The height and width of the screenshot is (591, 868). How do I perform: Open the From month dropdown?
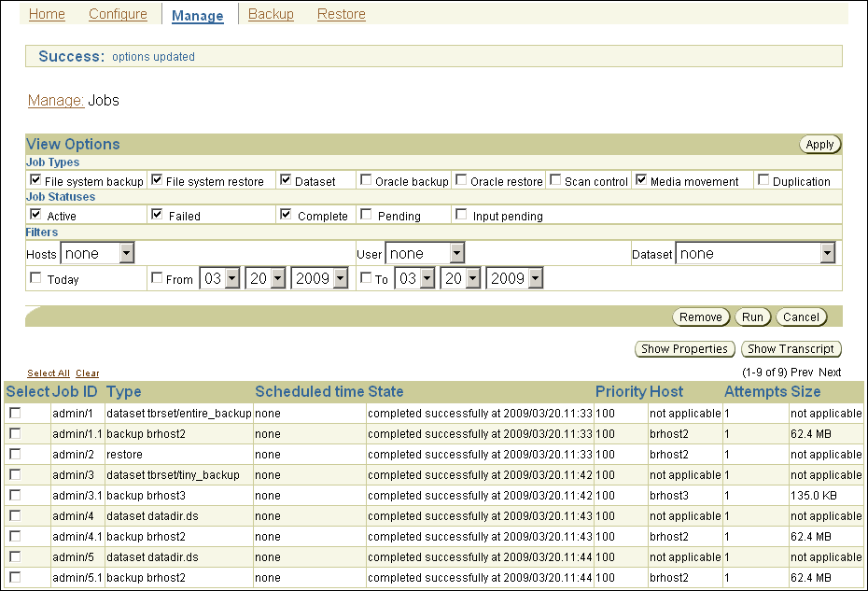click(219, 278)
